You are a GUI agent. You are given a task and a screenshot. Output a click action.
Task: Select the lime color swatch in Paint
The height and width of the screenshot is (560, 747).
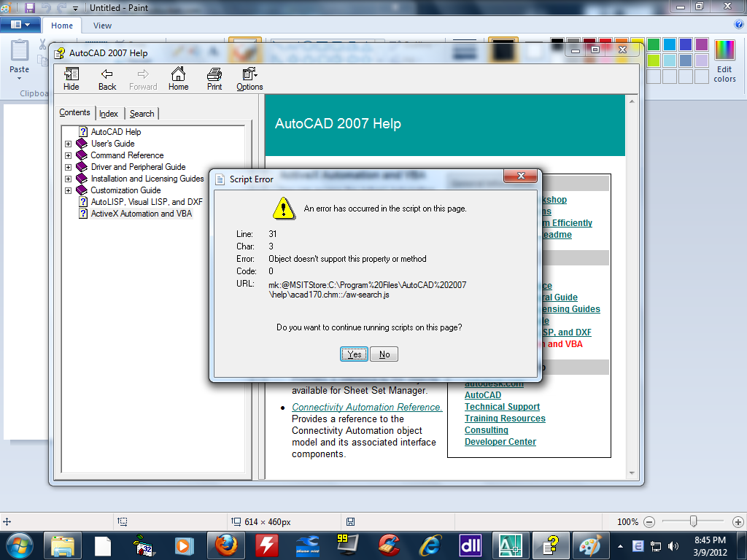pos(654,61)
